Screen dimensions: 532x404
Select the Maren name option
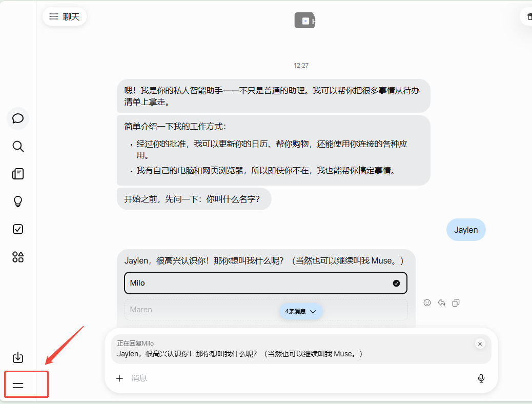click(265, 310)
